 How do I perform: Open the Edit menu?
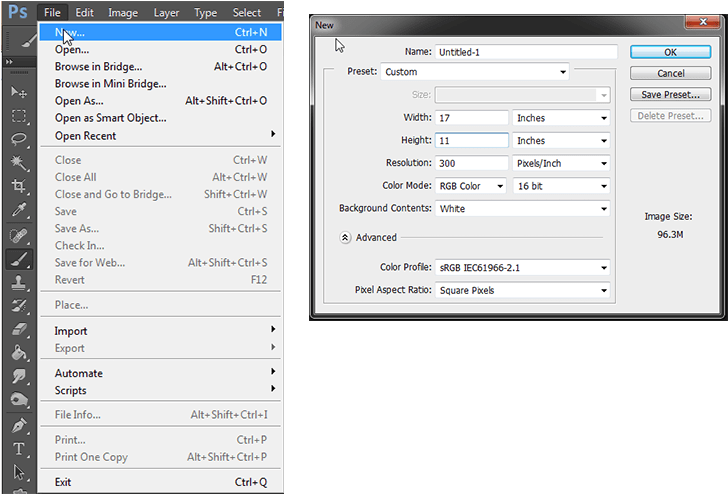coord(84,13)
